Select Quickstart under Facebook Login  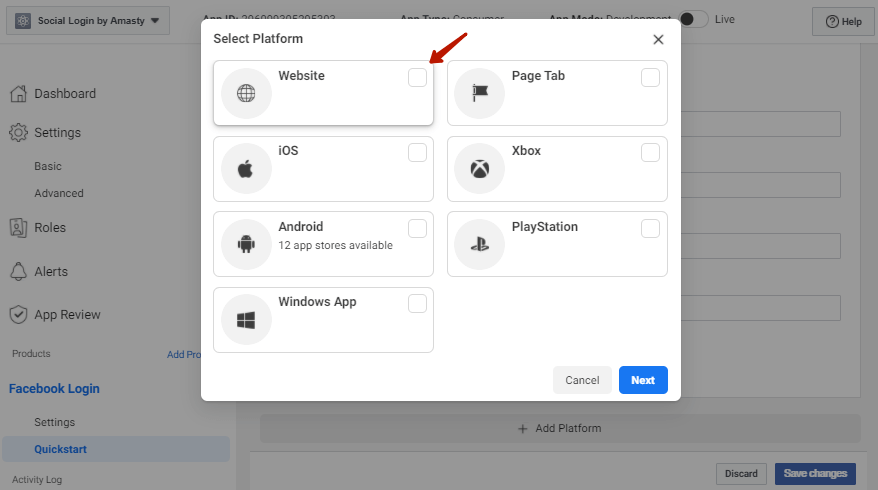pos(116,449)
